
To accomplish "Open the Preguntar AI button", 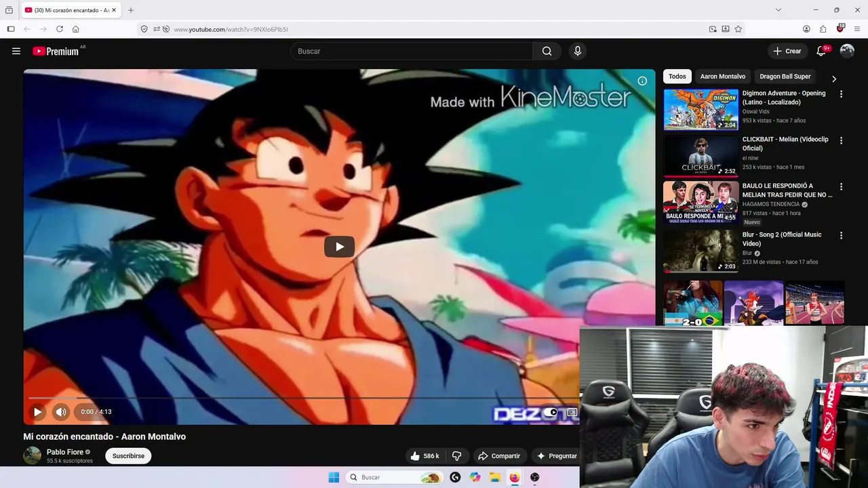I will (556, 456).
